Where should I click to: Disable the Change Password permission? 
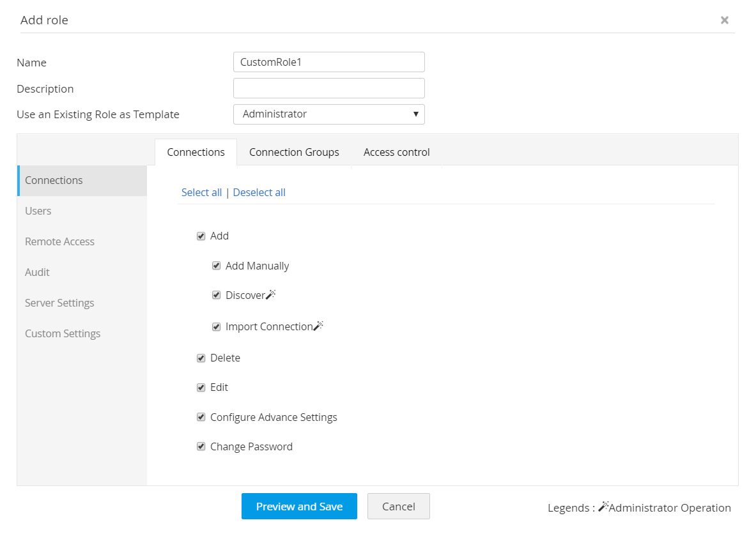(x=201, y=446)
